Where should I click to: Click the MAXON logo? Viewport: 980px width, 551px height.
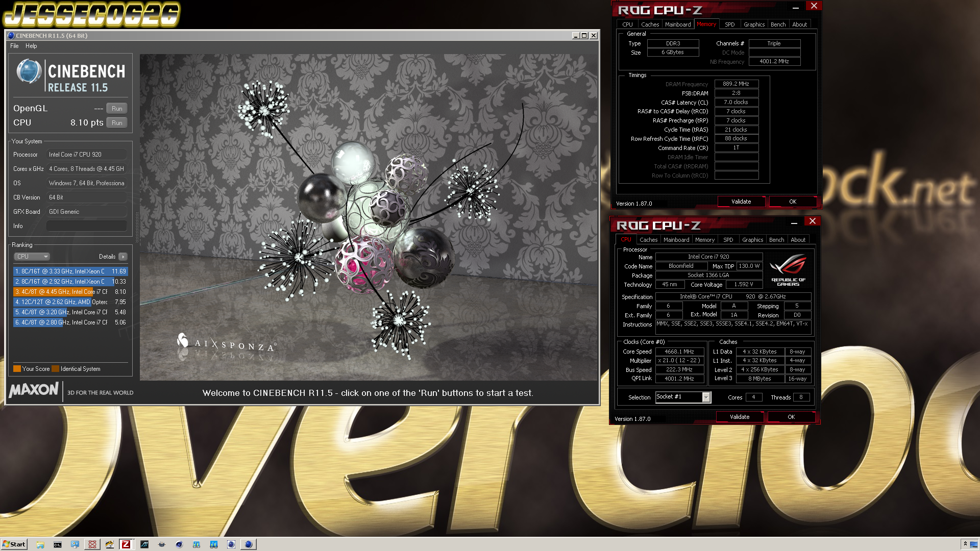[x=34, y=391]
